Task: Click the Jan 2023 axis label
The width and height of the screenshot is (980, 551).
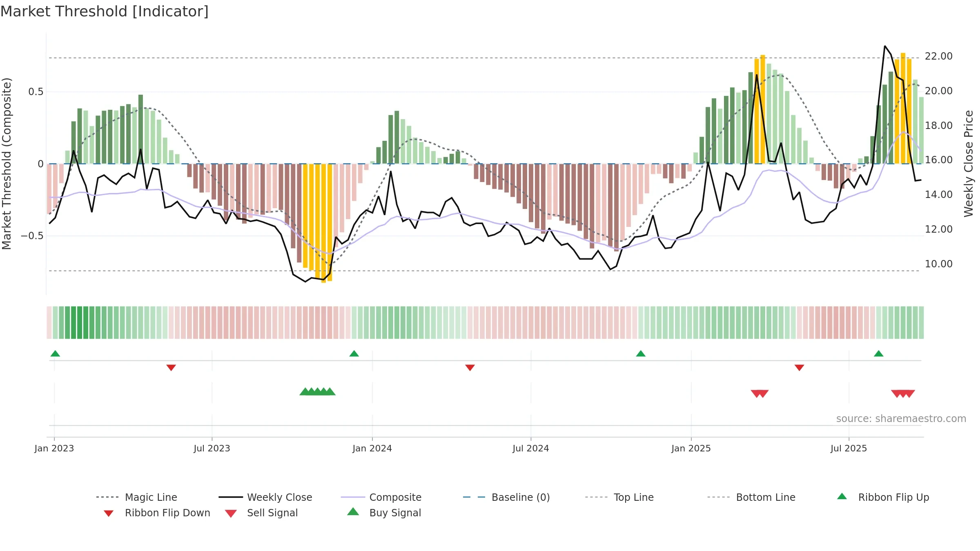Action: [54, 449]
